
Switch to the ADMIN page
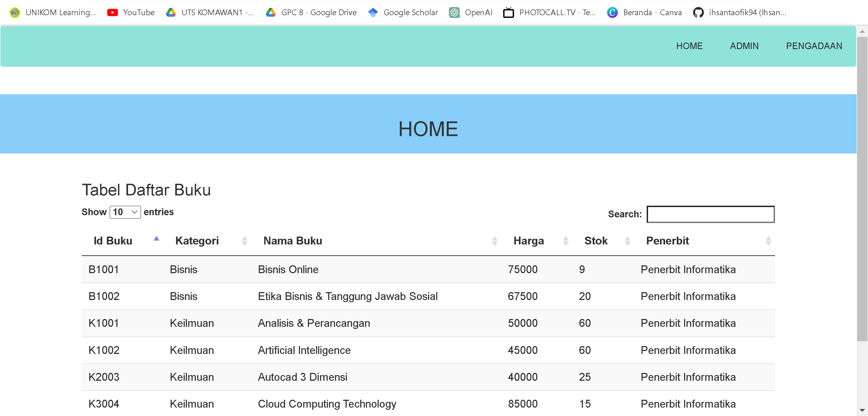[744, 46]
